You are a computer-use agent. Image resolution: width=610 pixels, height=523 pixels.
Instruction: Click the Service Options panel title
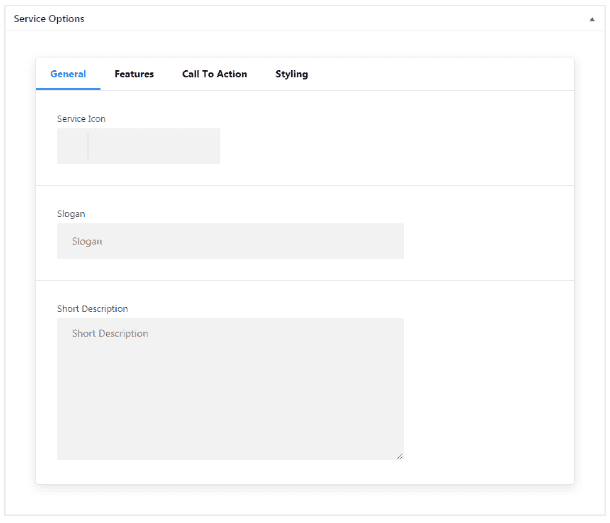pos(49,19)
